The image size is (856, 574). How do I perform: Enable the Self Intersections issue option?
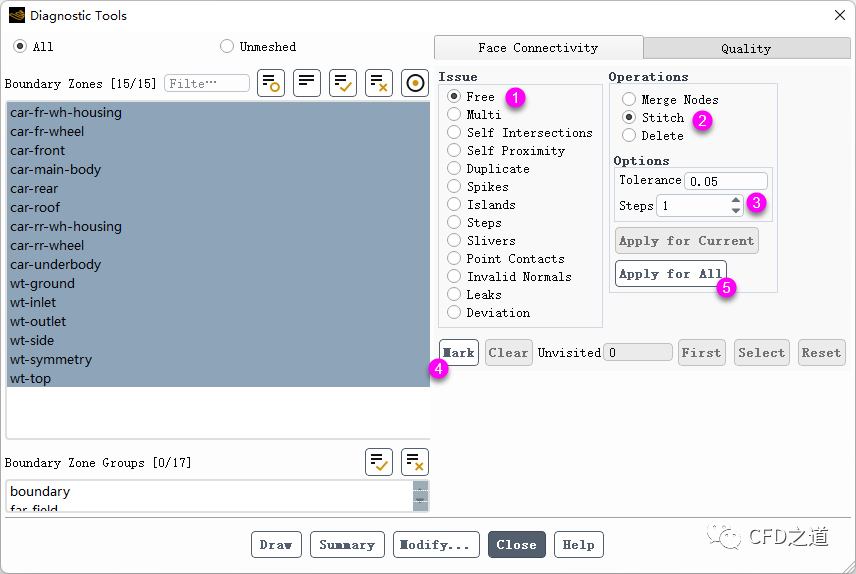click(454, 133)
